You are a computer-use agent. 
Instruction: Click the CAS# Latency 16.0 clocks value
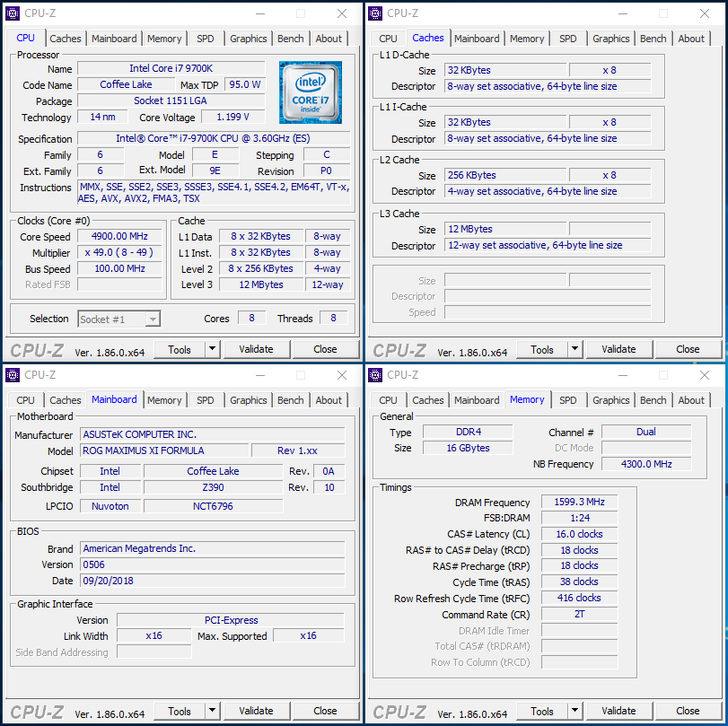[579, 534]
